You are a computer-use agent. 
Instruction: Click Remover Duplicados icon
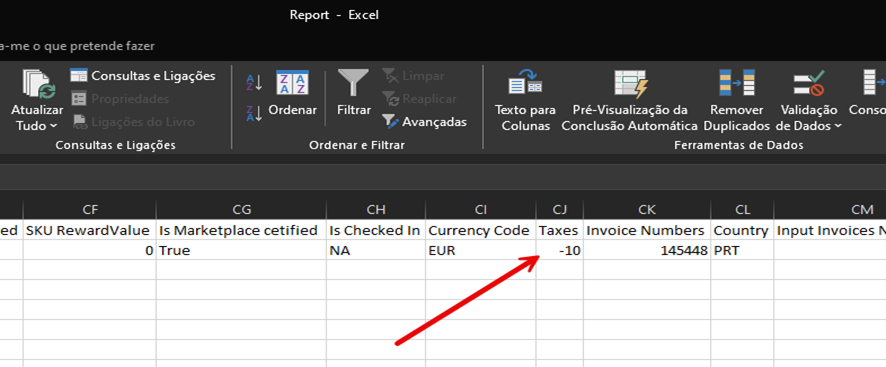coord(737,83)
